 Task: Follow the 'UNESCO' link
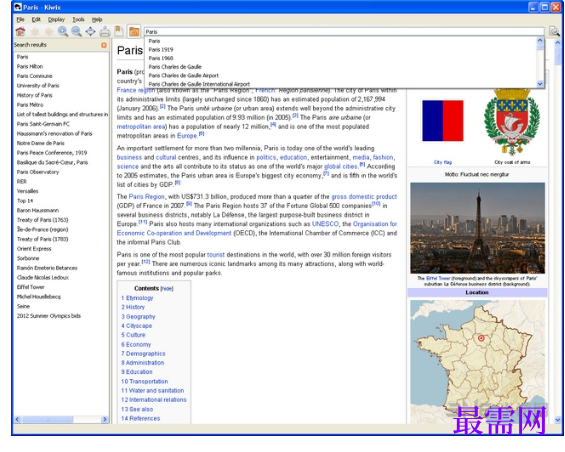point(325,224)
